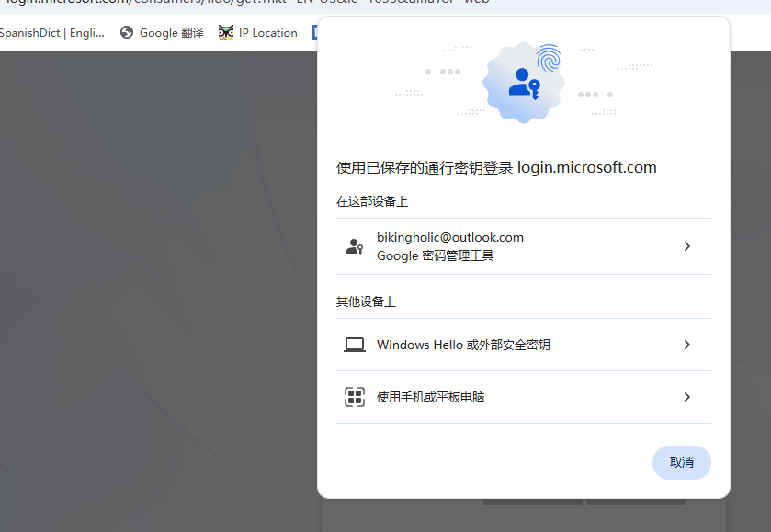Image resolution: width=771 pixels, height=532 pixels.
Task: Select the Google 密码管理工具 row text
Action: (436, 255)
